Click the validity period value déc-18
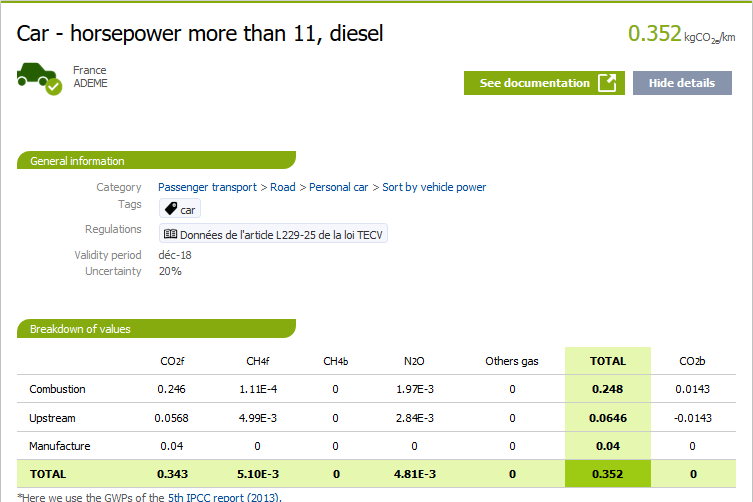This screenshot has height=502, width=753. pyautogui.click(x=175, y=255)
